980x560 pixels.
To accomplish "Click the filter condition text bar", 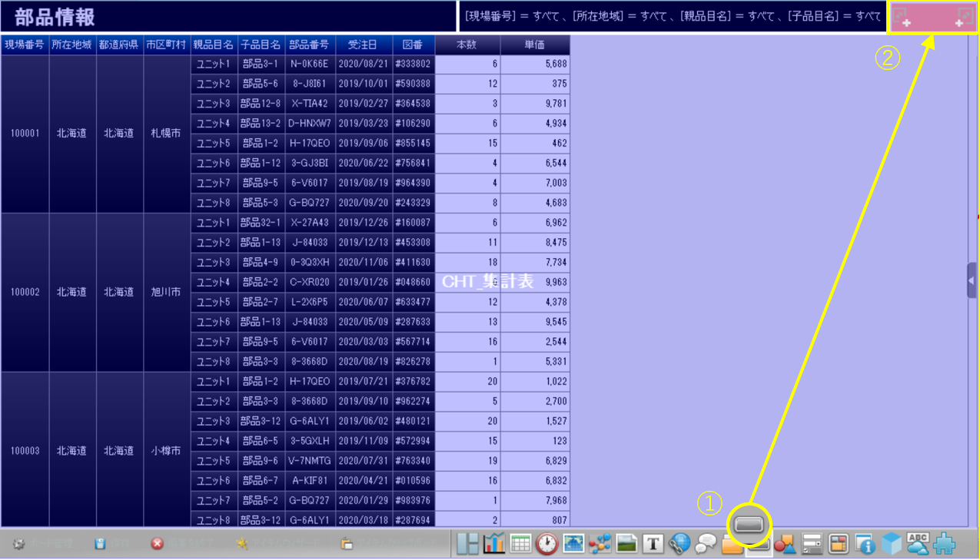I will pos(672,16).
